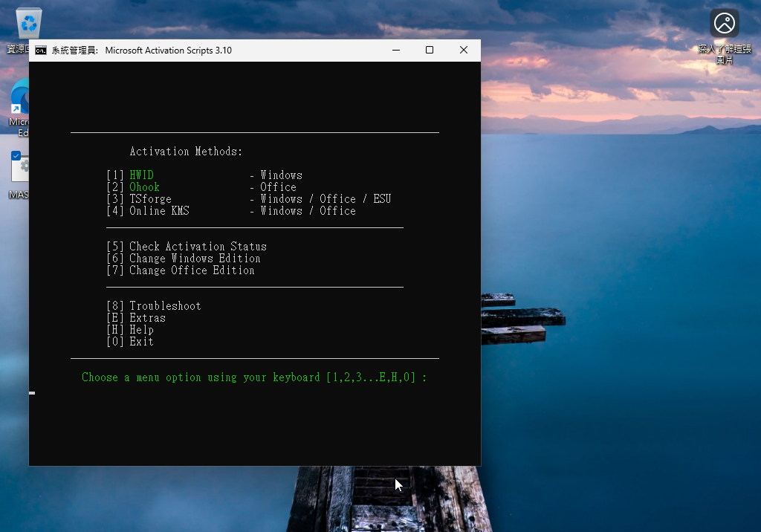Click the window title text 'Microsoft Activation Scripts 3.10'
The width and height of the screenshot is (761, 532).
point(168,51)
